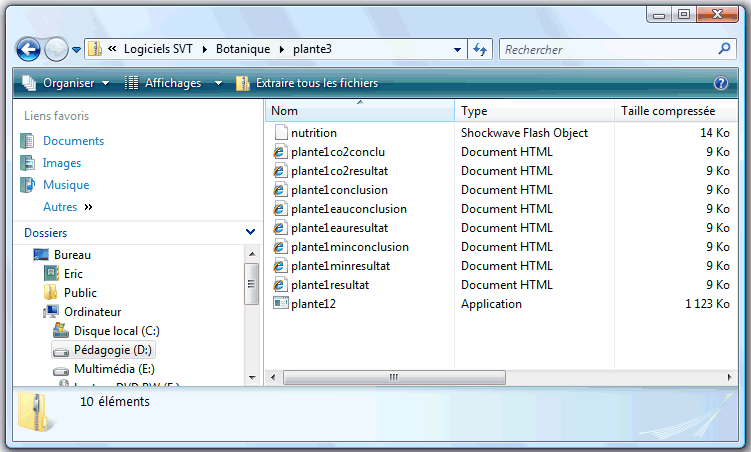The width and height of the screenshot is (751, 452).
Task: Expand arrow after Logiciels SVT breadcrumb
Action: [205, 49]
